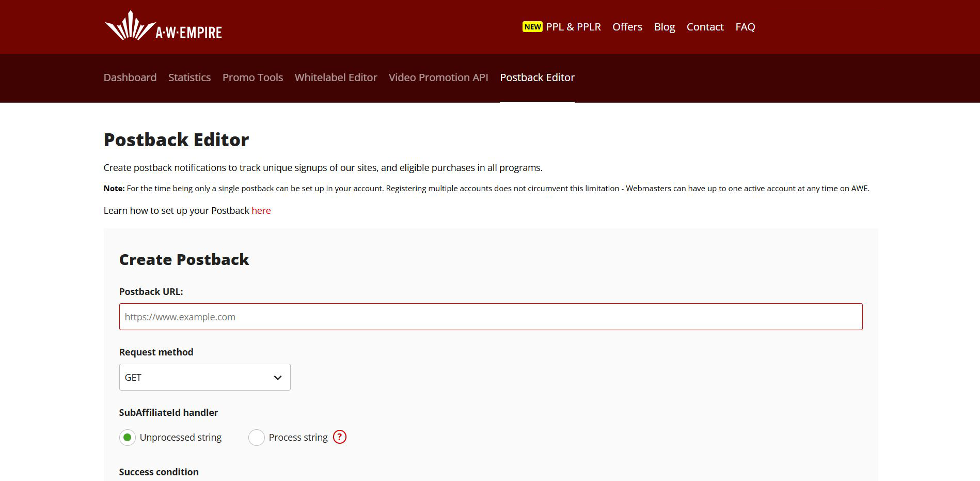Open the Statistics tab
This screenshot has height=481, width=980.
pos(189,77)
